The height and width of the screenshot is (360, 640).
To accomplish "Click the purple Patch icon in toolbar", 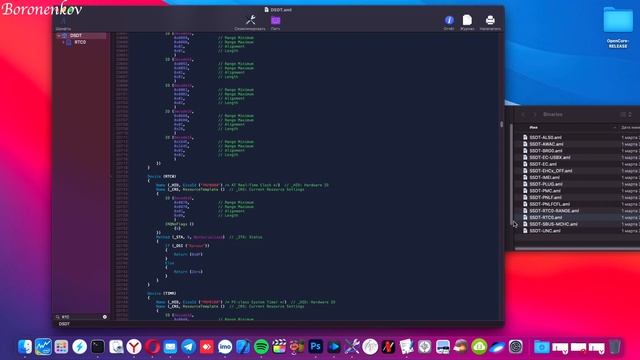I will pos(276,20).
